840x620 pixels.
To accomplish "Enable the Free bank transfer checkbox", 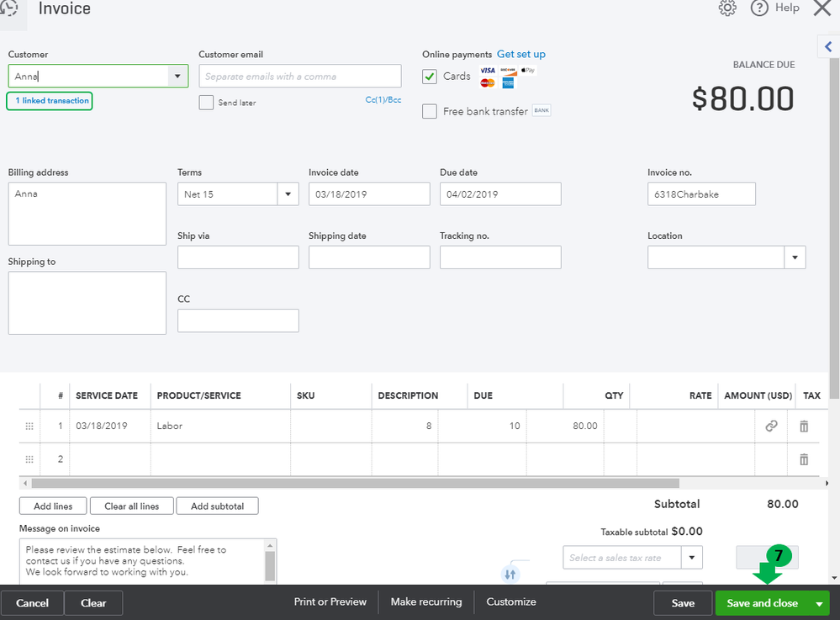I will pos(430,111).
